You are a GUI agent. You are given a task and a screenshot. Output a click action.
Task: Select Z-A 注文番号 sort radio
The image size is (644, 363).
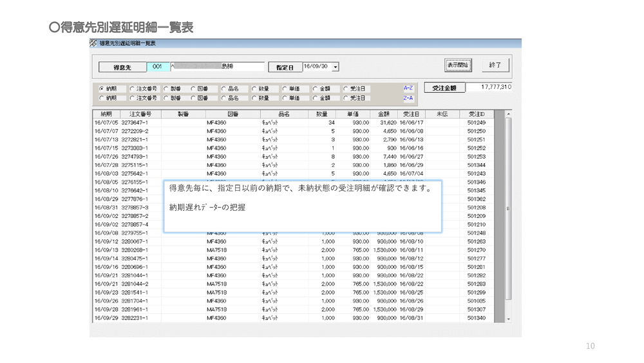point(132,98)
